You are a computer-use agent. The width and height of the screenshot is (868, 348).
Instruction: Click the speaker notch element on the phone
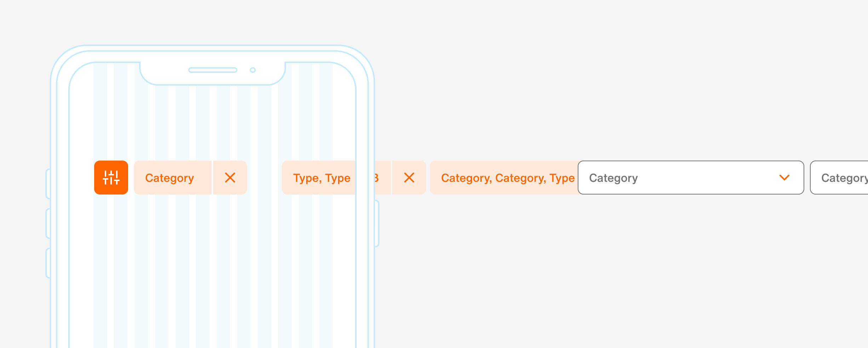(x=212, y=70)
